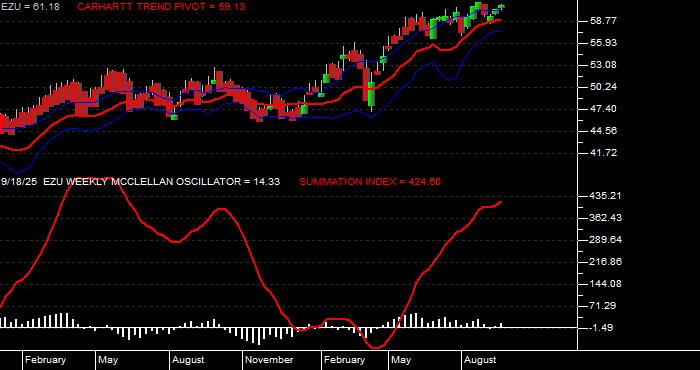The height and width of the screenshot is (370, 700).
Task: Select the second February date marker
Action: (344, 360)
